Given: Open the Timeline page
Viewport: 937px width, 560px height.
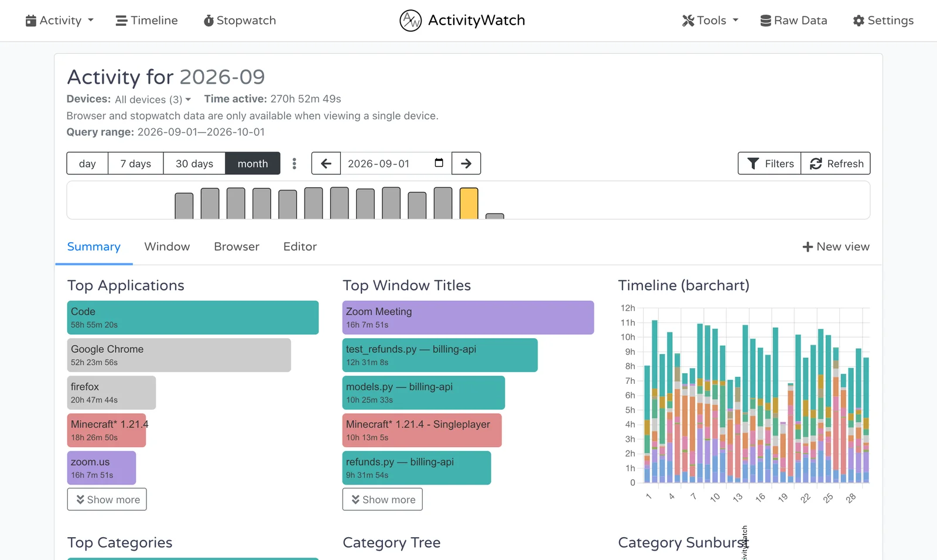Looking at the screenshot, I should pos(146,20).
